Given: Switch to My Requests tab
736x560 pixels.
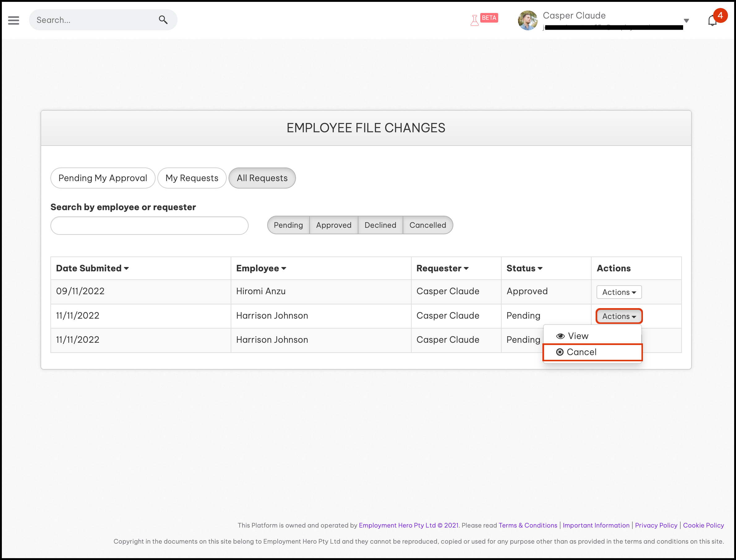Looking at the screenshot, I should [x=192, y=178].
